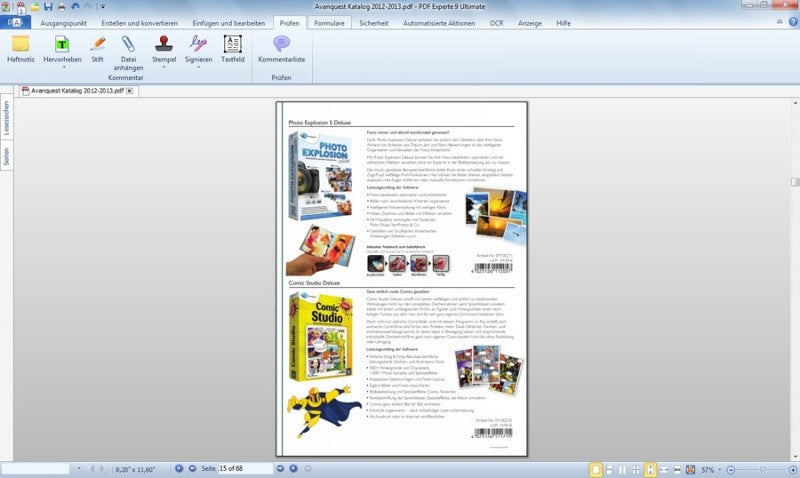Add a Haftnotiz sticky note
Viewport: 800px width, 478px height.
20,49
